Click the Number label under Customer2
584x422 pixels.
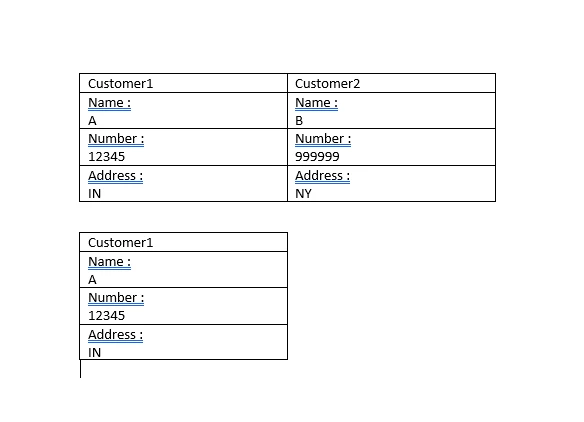coord(323,139)
